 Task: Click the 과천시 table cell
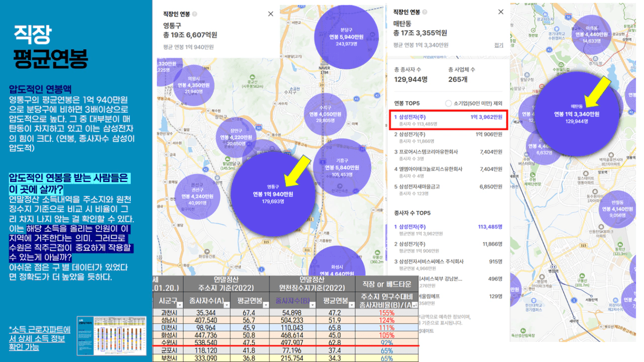point(168,313)
